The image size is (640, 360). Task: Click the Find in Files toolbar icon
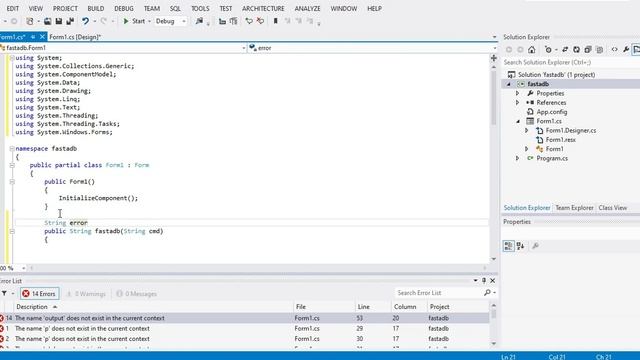[x=199, y=21]
